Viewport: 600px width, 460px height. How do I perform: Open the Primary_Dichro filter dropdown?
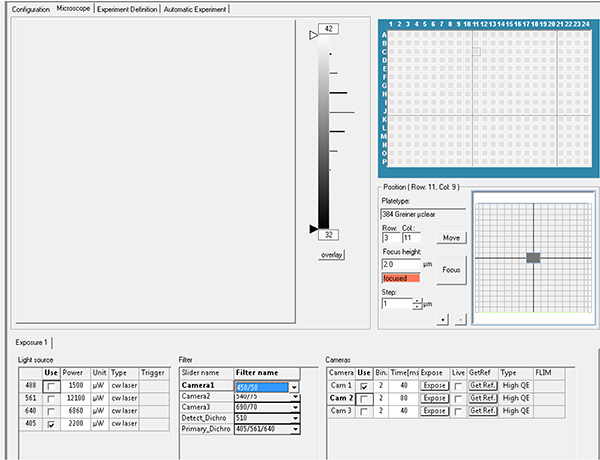tap(295, 427)
